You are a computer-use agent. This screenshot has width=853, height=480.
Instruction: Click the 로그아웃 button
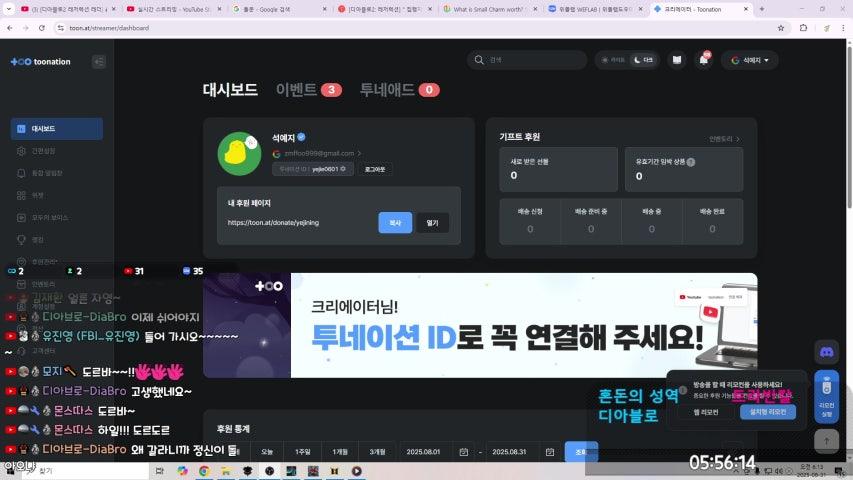(x=375, y=169)
